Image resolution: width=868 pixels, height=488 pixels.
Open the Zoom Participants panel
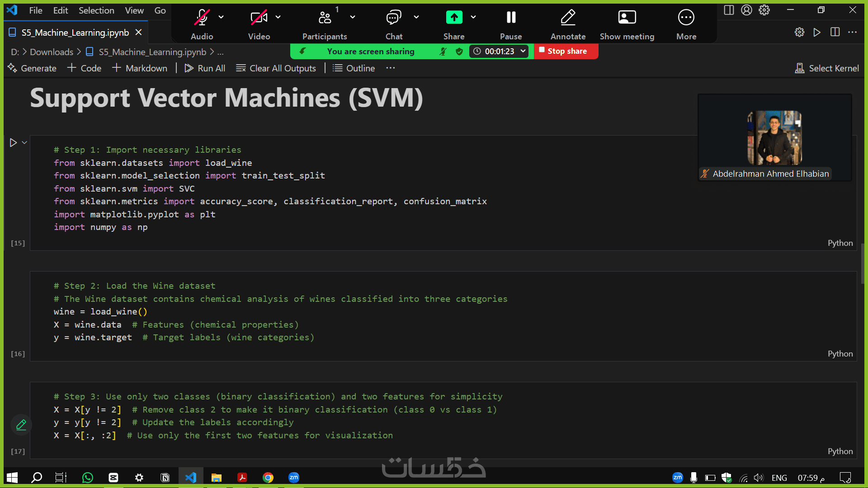coord(325,18)
